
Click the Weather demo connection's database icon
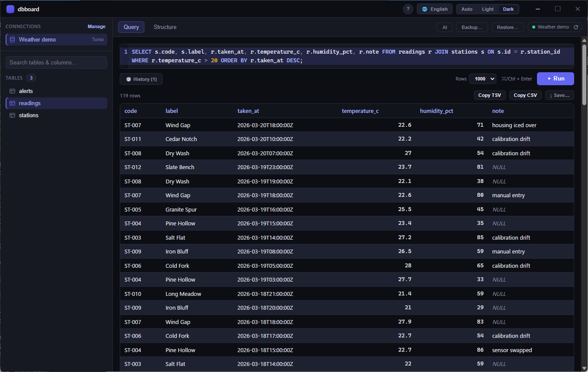pyautogui.click(x=12, y=39)
